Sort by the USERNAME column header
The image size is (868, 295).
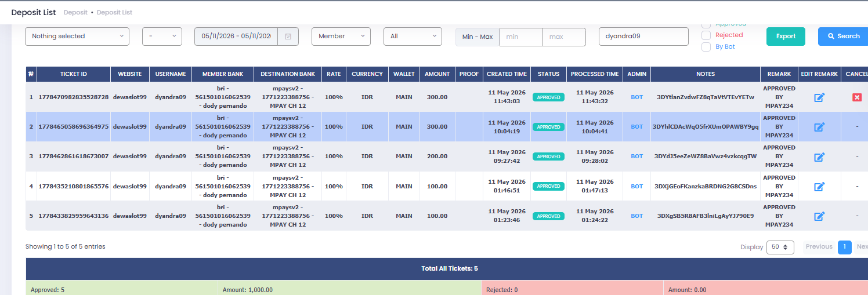(171, 74)
